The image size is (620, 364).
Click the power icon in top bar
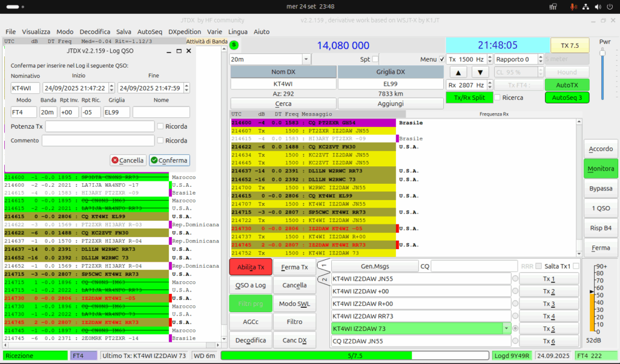click(x=610, y=7)
